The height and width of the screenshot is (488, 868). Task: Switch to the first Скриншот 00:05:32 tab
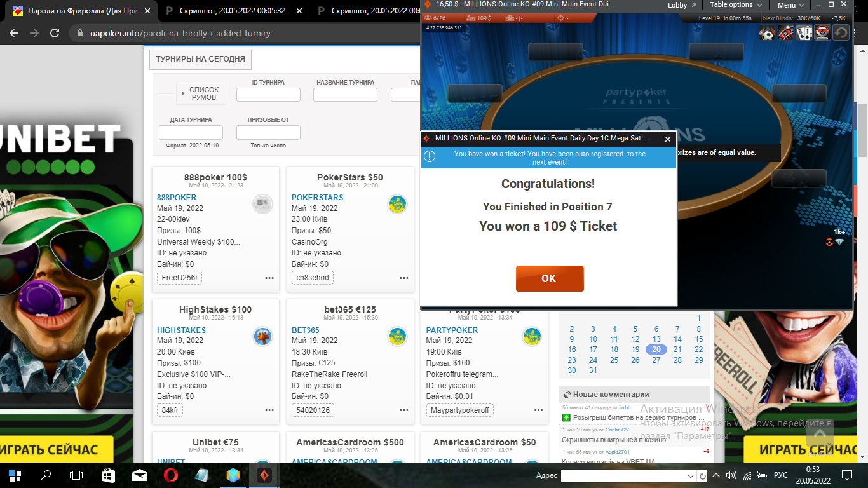click(x=233, y=11)
